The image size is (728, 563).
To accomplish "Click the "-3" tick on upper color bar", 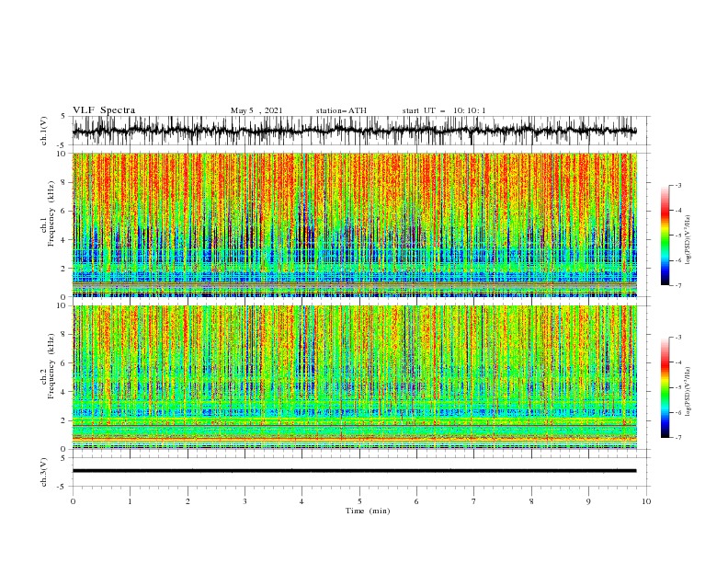I will pos(677,185).
